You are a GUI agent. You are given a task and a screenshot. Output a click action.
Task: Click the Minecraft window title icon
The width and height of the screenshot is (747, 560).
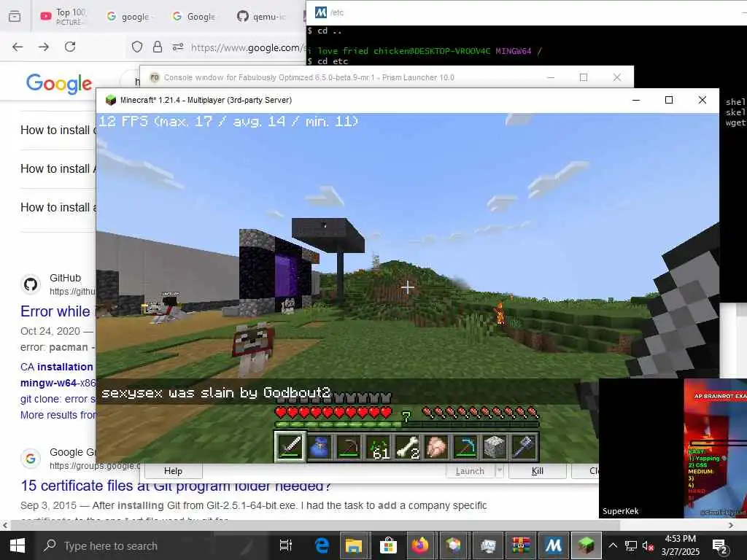point(111,100)
